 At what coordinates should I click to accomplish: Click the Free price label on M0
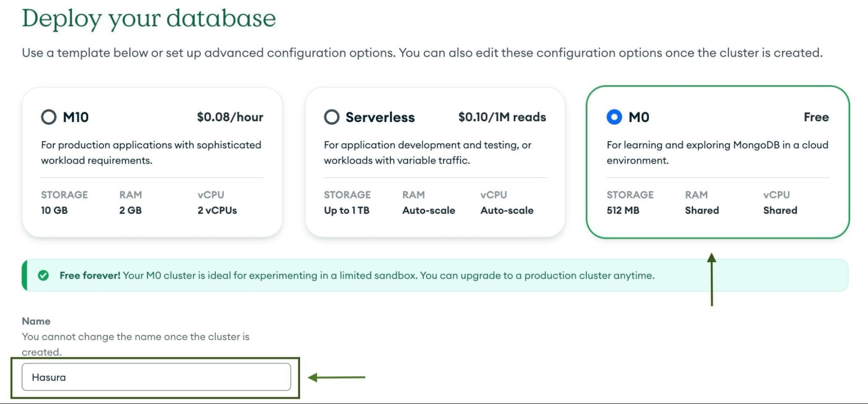tap(816, 117)
